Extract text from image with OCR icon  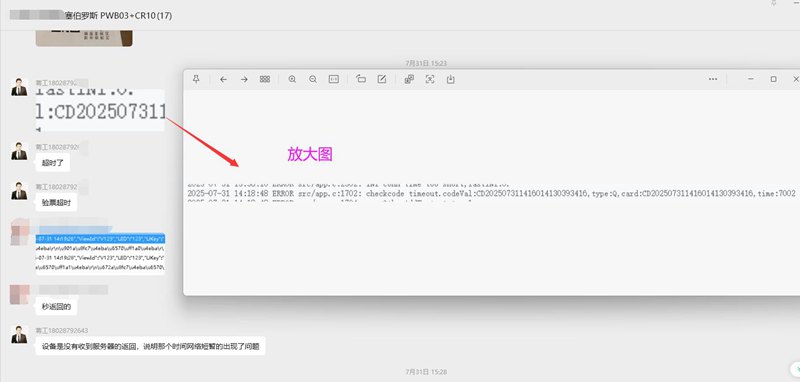(x=430, y=79)
